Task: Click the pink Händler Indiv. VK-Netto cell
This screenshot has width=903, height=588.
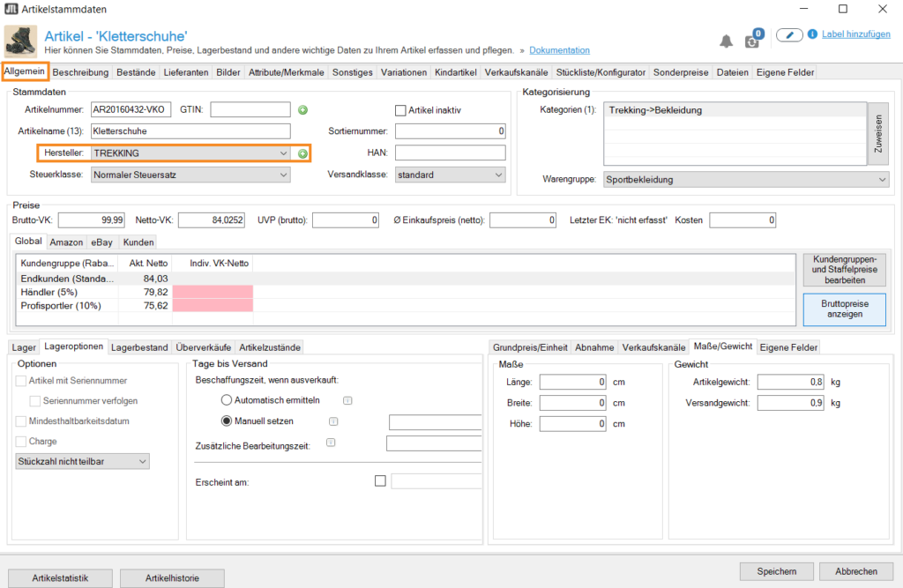Action: coord(213,292)
